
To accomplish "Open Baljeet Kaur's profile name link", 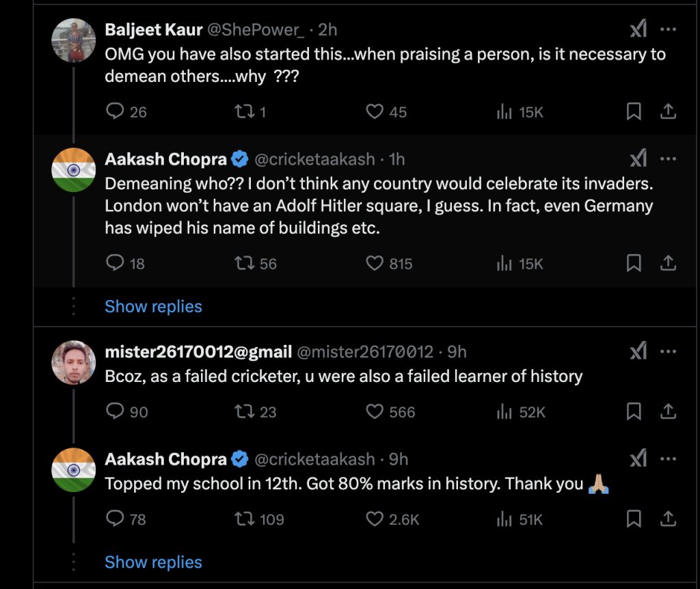I will [x=154, y=30].
